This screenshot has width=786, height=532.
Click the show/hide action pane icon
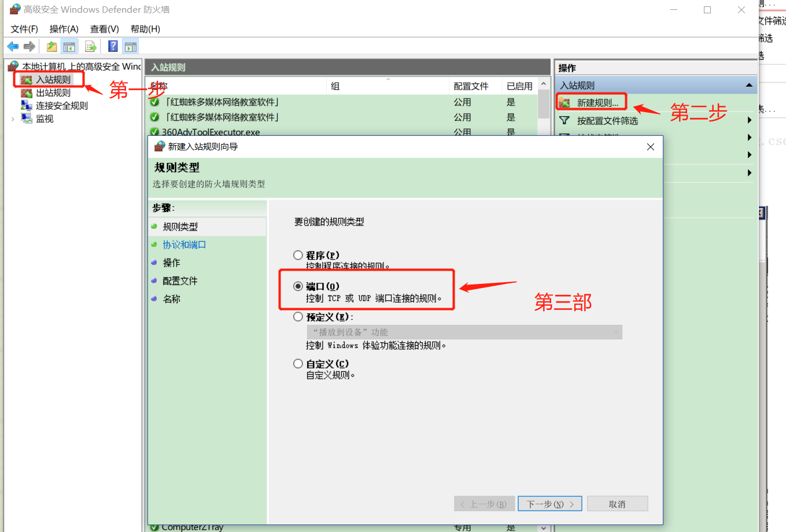(131, 47)
